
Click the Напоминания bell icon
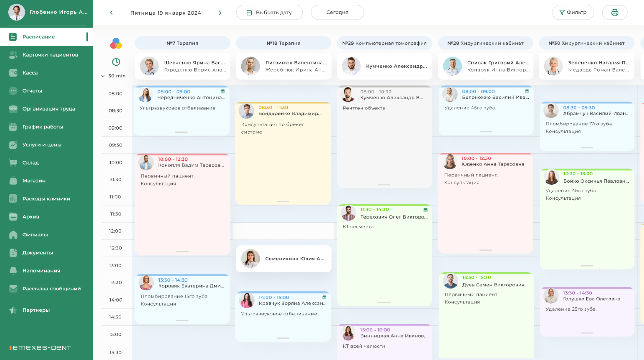pos(13,271)
